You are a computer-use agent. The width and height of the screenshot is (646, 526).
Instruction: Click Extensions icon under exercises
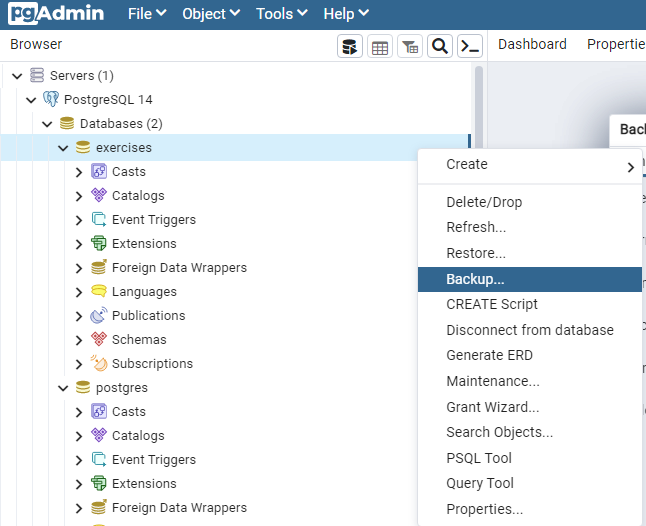coord(99,243)
